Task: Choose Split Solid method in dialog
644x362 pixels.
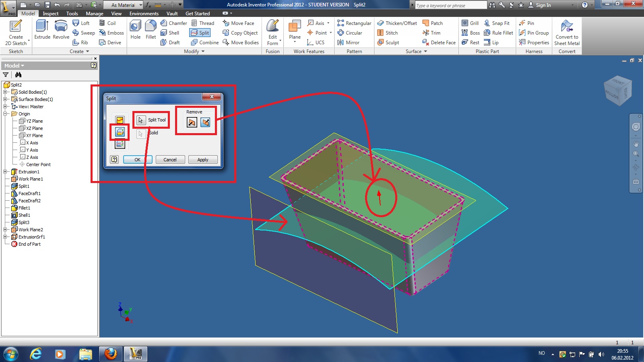Action: 120,144
